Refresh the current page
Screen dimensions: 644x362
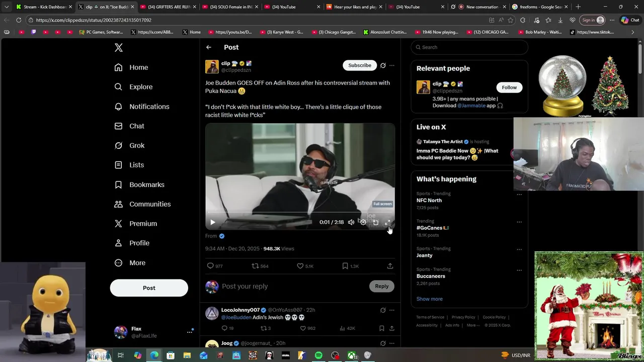point(19,20)
